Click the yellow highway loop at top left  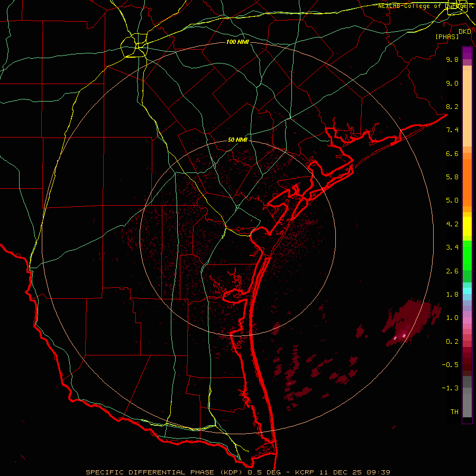[x=134, y=46]
